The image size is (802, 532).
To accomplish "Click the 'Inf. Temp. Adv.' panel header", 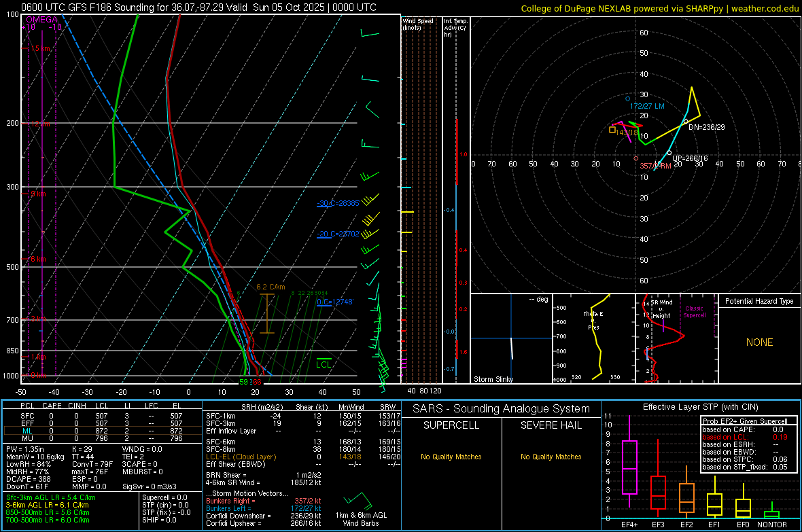I will pos(455,28).
